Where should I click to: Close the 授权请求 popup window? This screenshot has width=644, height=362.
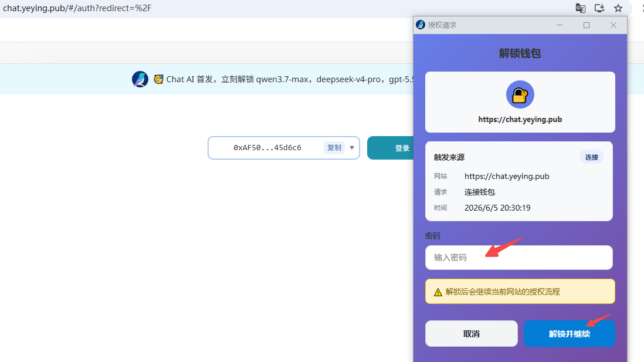pos(613,25)
